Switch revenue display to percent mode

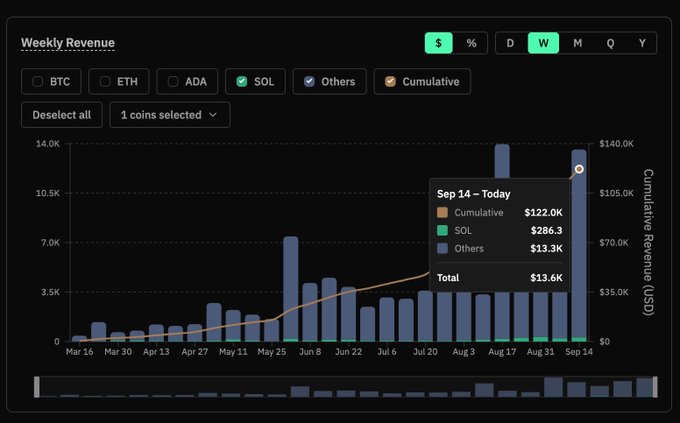click(471, 43)
